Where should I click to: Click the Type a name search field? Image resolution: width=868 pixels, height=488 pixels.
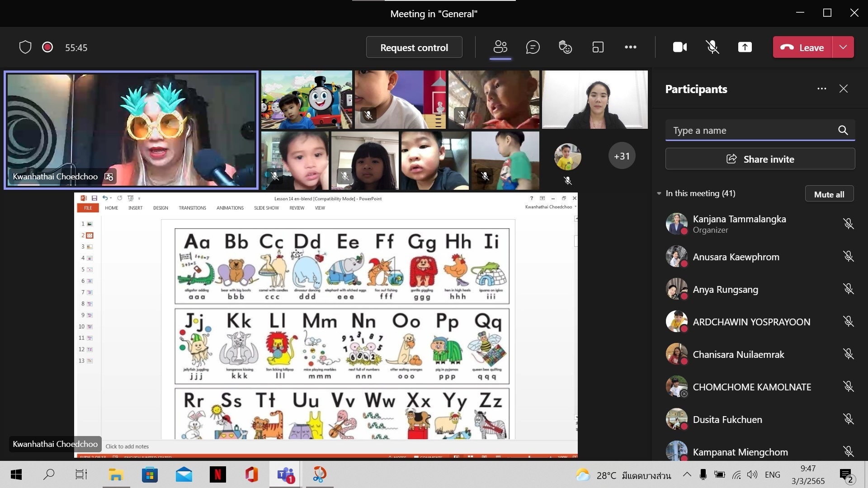pyautogui.click(x=750, y=131)
